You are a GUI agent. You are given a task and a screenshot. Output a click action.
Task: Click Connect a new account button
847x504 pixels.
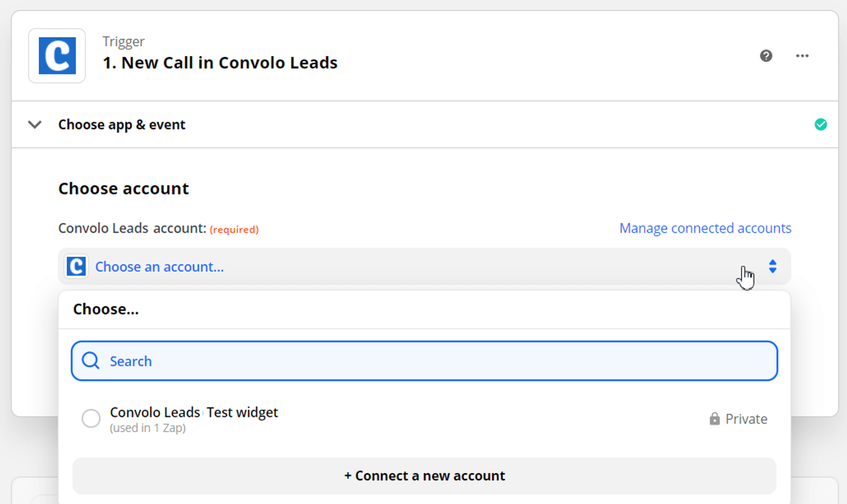tap(424, 476)
